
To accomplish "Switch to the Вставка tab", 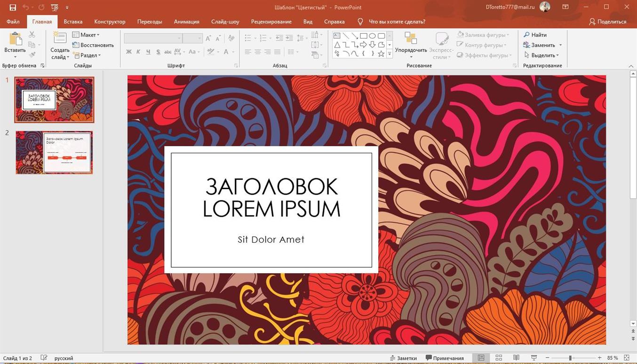I will [x=73, y=22].
